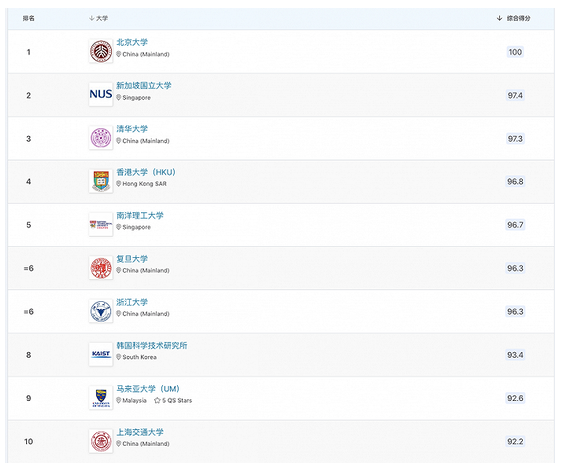Click the HKU crest logo
Image resolution: width=562 pixels, height=470 pixels.
(x=101, y=181)
